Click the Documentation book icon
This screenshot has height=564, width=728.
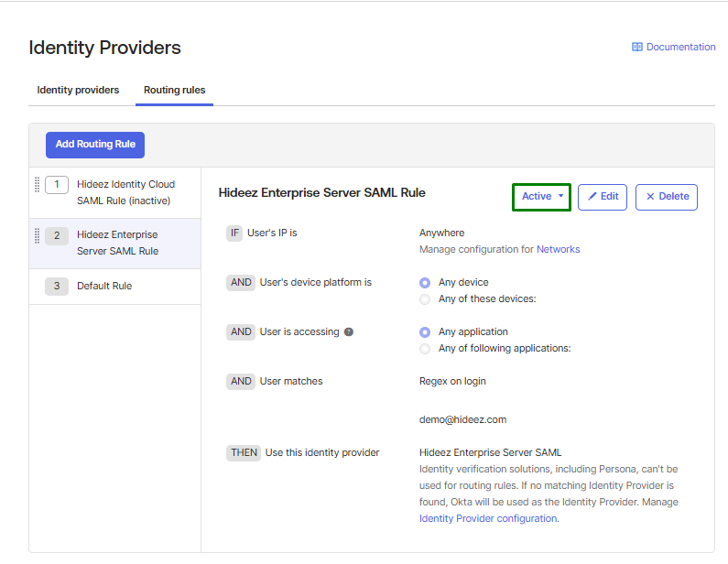(x=637, y=47)
